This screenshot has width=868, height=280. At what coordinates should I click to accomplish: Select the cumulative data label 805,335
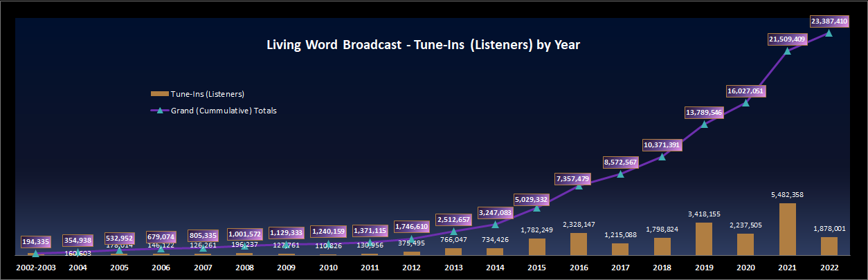(204, 236)
